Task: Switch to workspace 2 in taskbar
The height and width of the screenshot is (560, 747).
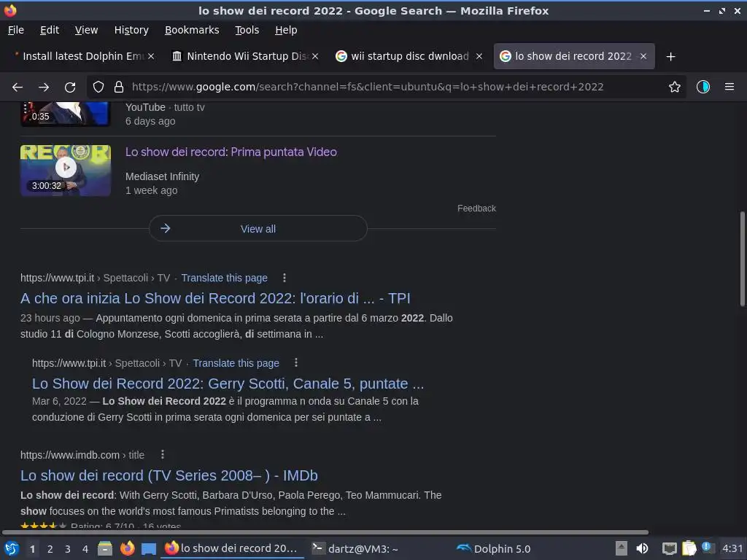Action: coord(50,549)
